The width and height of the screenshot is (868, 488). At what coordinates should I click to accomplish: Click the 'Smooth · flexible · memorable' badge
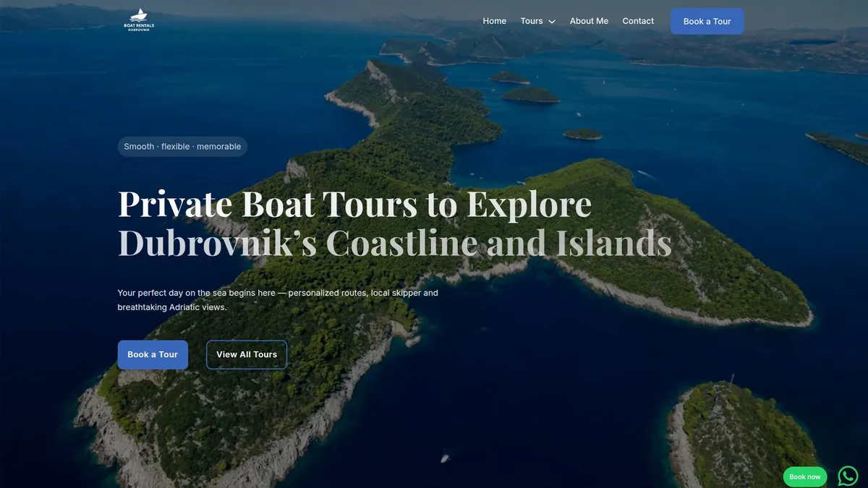182,147
